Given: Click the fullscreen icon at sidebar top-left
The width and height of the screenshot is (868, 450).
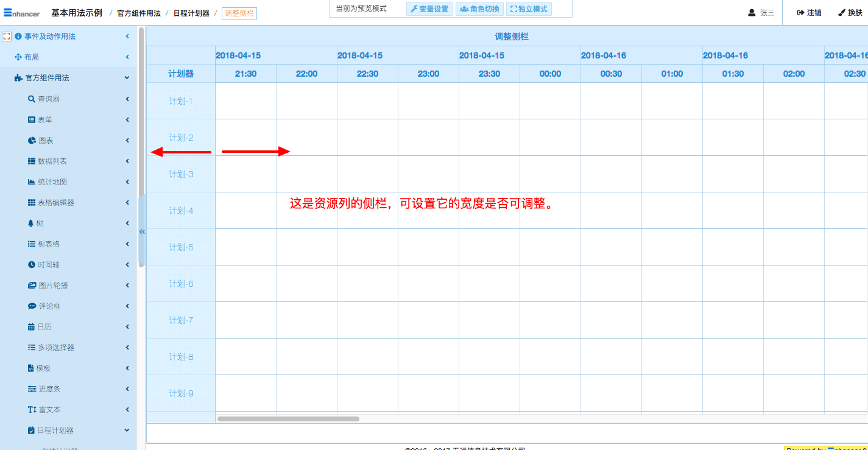Looking at the screenshot, I should click(7, 37).
